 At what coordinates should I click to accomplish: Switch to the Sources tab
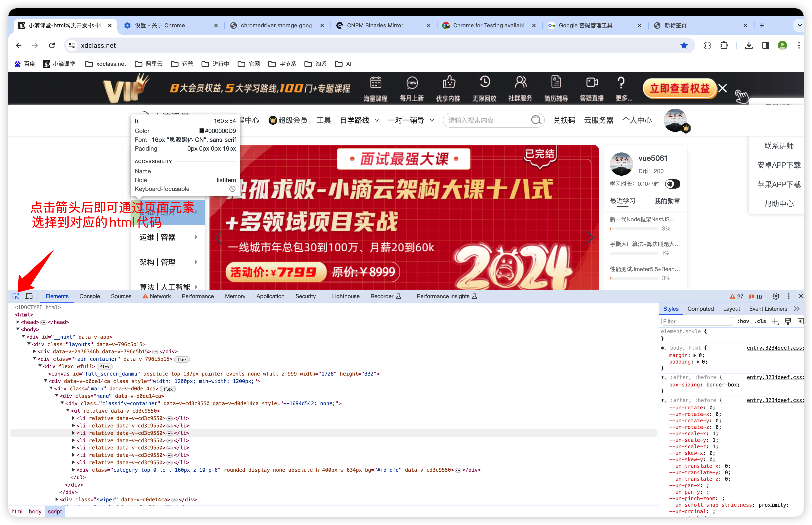tap(121, 296)
